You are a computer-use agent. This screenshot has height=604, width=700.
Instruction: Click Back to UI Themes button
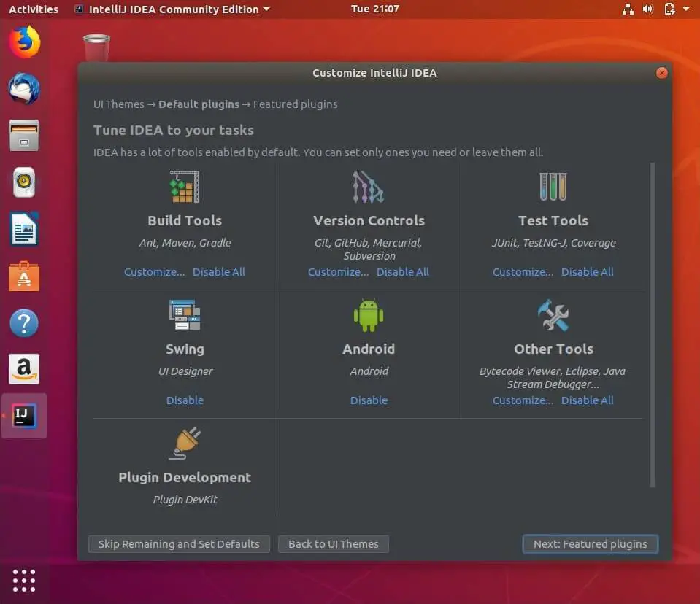coord(333,543)
